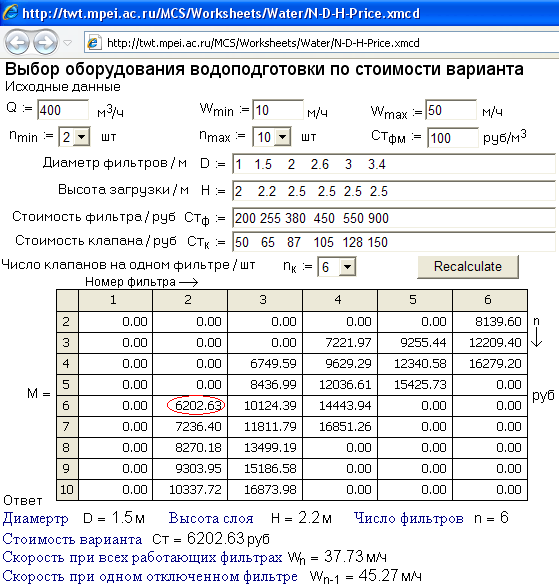Click the Стоимость варианта label

(x=72, y=539)
